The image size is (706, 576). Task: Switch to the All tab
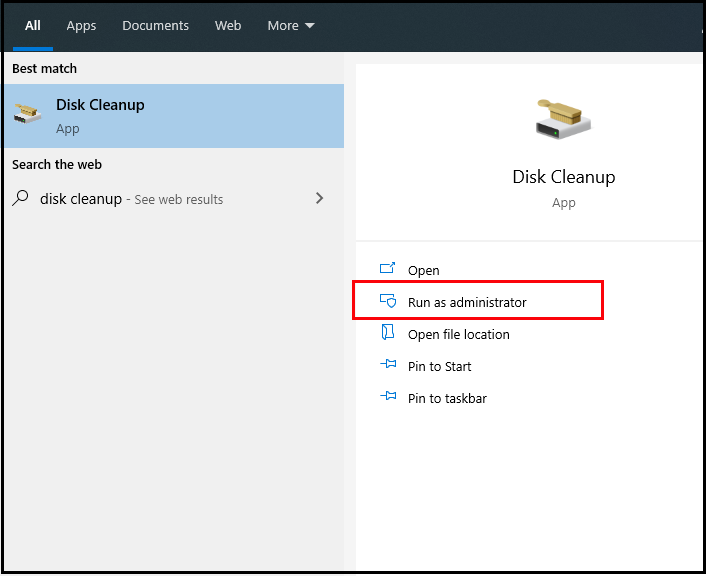(32, 26)
